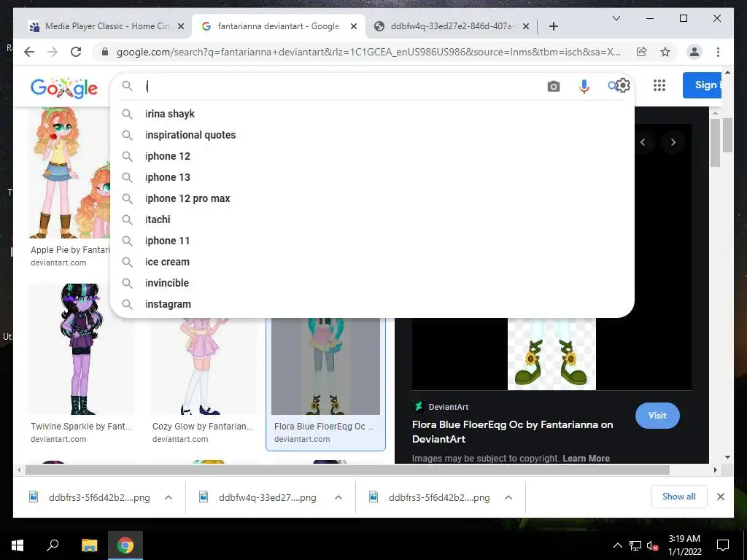
Task: Expand options for first ddbfrs3 download
Action: click(169, 497)
